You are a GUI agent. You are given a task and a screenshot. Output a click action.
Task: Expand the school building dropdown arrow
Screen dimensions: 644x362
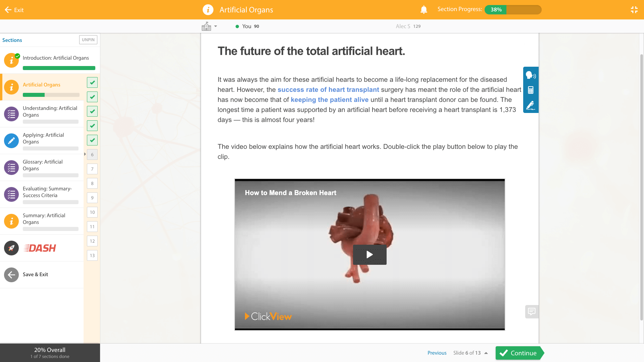click(215, 26)
